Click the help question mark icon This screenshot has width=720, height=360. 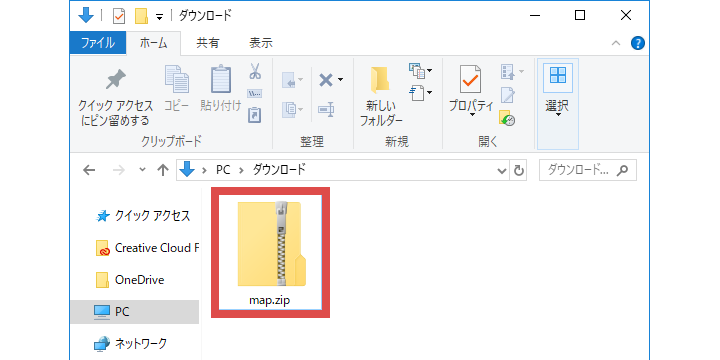pos(638,44)
